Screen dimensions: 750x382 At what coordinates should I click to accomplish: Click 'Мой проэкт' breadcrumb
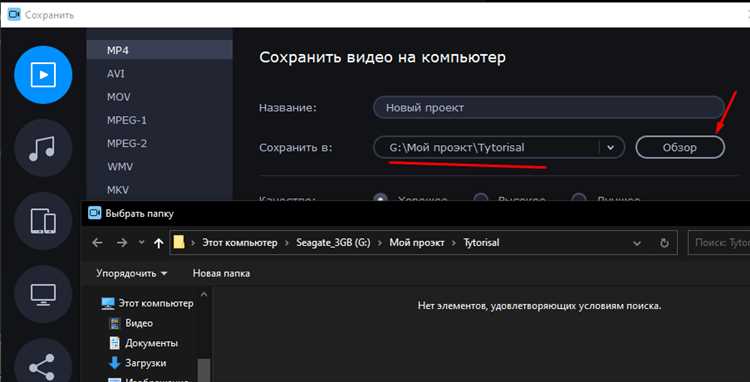(x=417, y=243)
